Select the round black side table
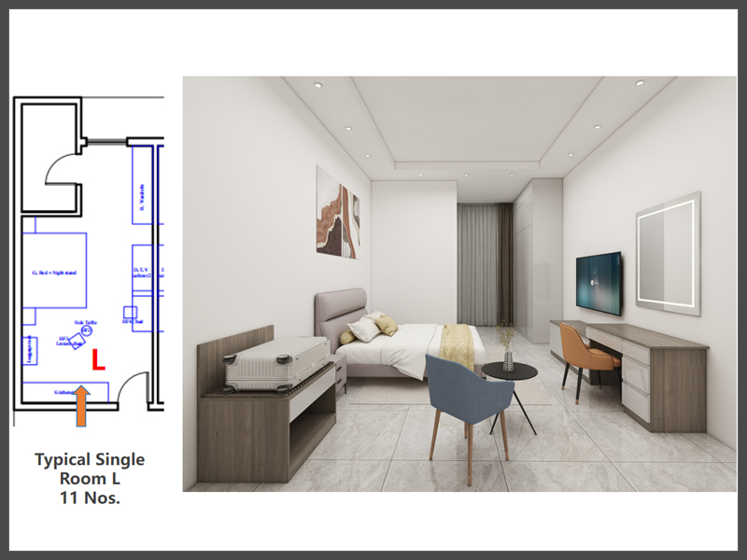This screenshot has height=560, width=747. (x=509, y=371)
